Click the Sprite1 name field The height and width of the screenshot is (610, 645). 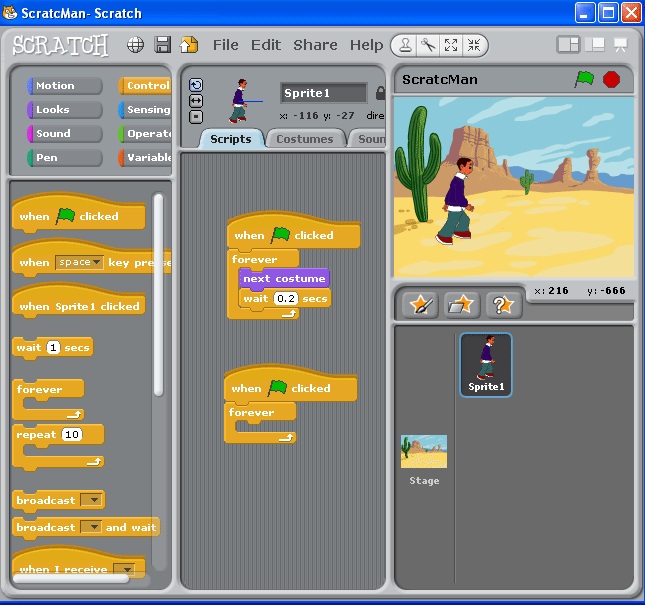coord(323,93)
